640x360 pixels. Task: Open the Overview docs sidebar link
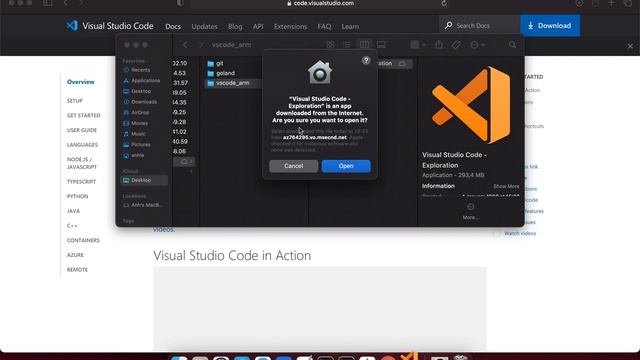coord(80,82)
